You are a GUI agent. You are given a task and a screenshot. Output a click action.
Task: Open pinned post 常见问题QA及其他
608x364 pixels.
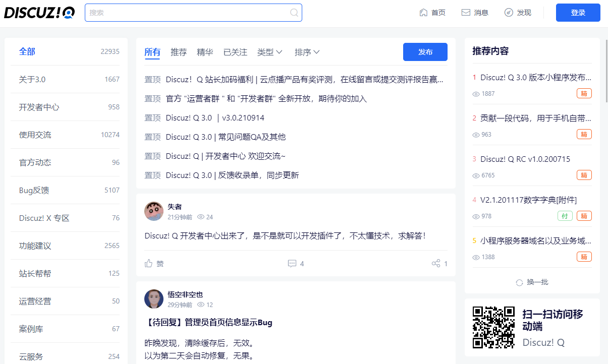tap(226, 137)
